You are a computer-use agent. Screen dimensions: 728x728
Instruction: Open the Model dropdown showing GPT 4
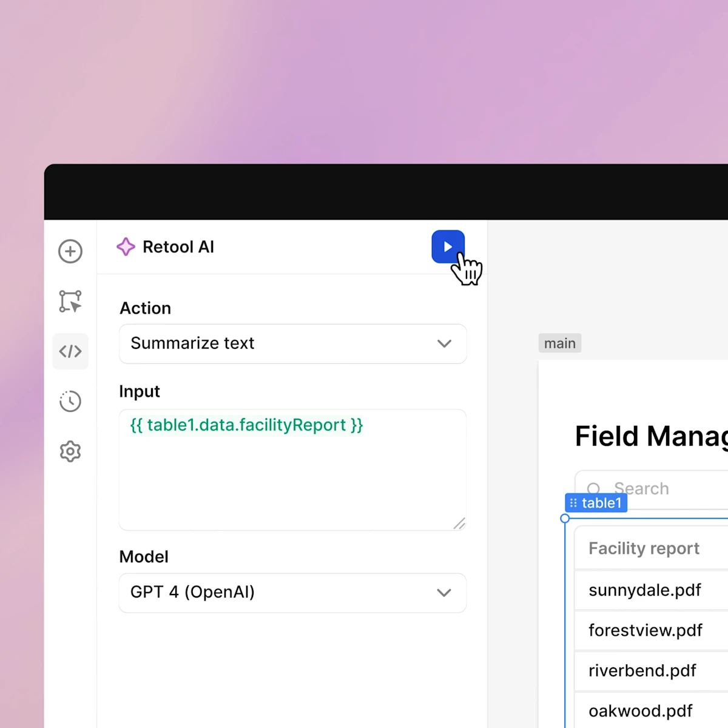[x=293, y=593]
